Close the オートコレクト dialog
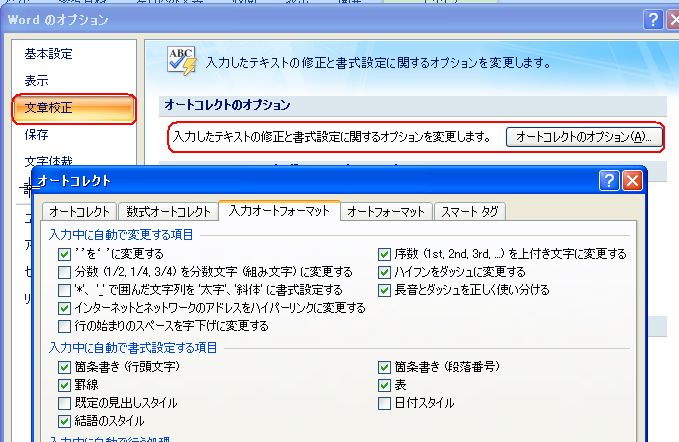The height and width of the screenshot is (442, 679). click(632, 180)
